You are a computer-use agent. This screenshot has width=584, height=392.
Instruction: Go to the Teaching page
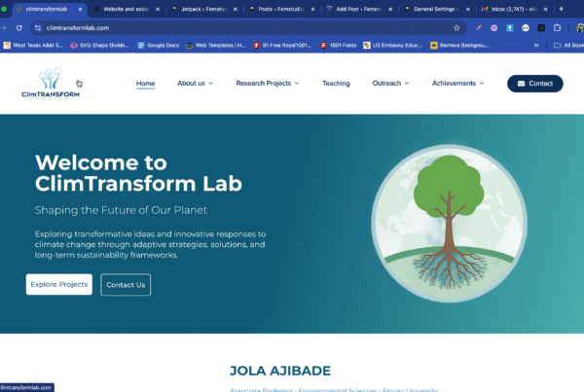[336, 84]
